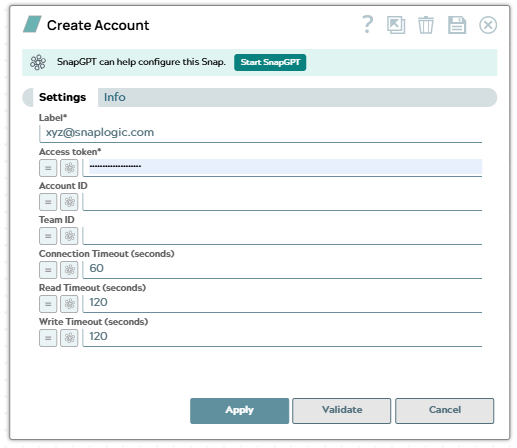Validate the account configuration
This screenshot has height=448, width=517.
pos(342,411)
